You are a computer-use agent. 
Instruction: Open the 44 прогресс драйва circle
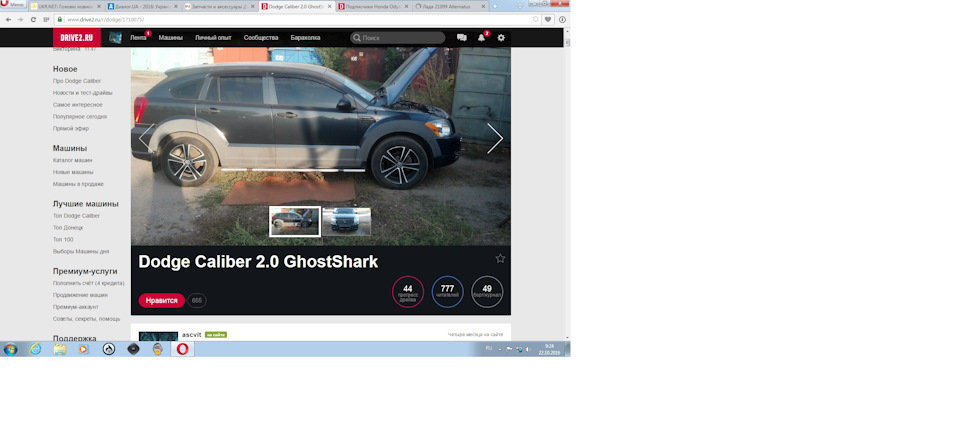pyautogui.click(x=408, y=292)
